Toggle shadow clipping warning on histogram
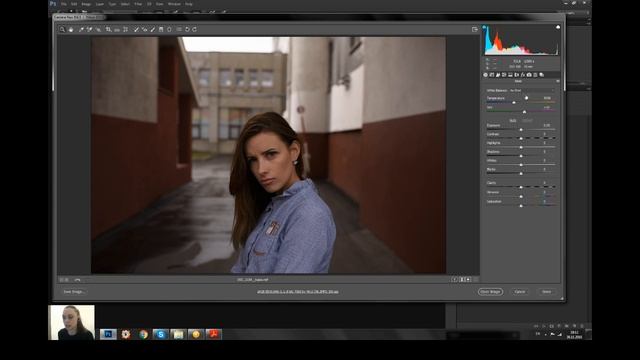The height and width of the screenshot is (360, 640). [484, 27]
